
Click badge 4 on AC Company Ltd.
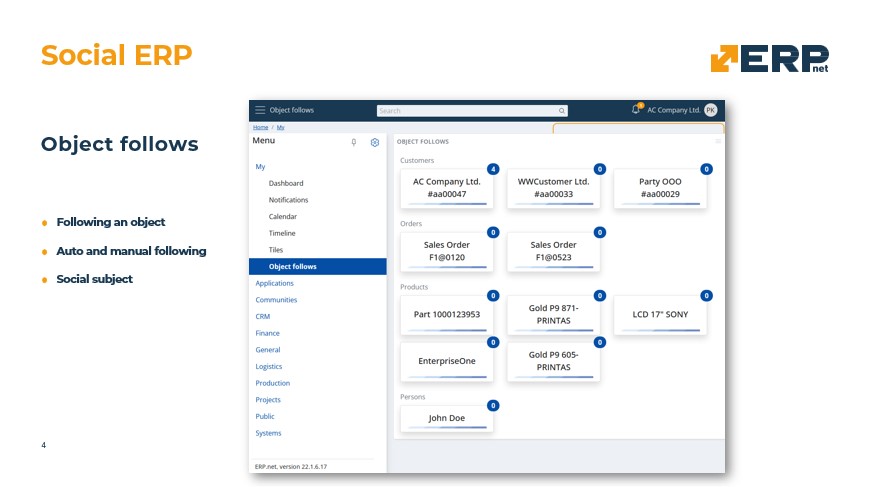(x=493, y=169)
